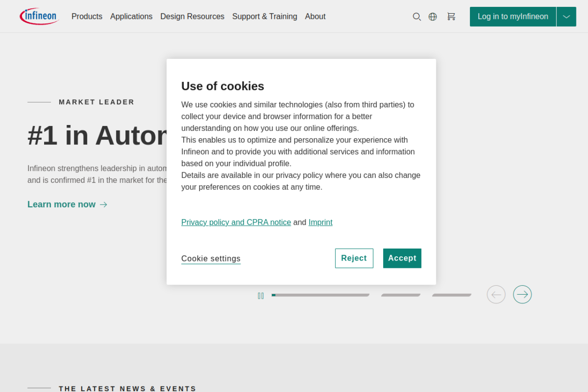Open Cookie settings link
Image resolution: width=588 pixels, height=392 pixels.
tap(211, 259)
